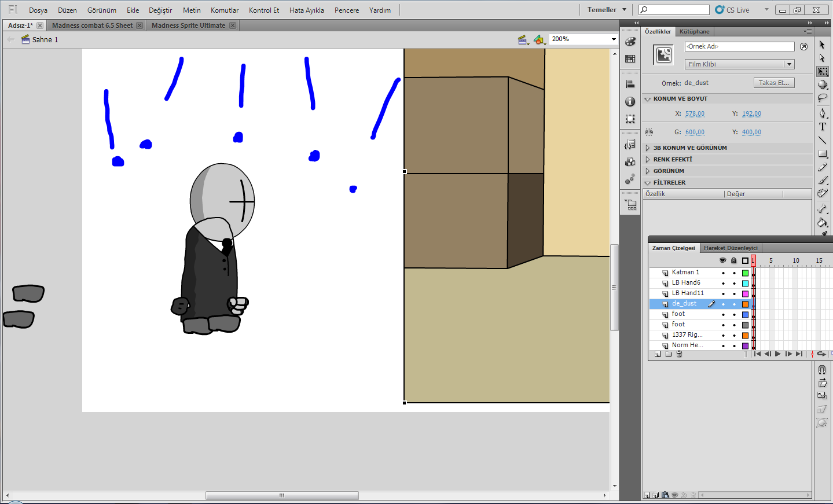Expand the RENK EFEKTİ section
Screen dimensions: 833x504
(x=648, y=160)
